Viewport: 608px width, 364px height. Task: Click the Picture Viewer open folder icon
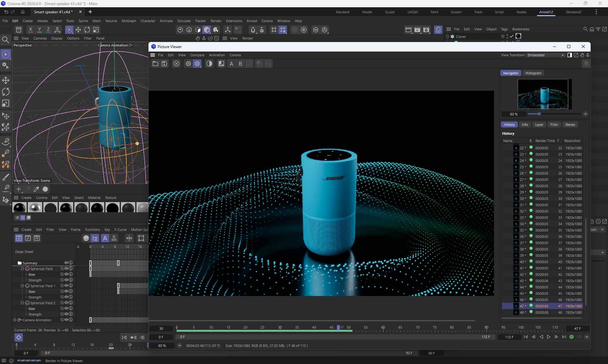tap(155, 64)
